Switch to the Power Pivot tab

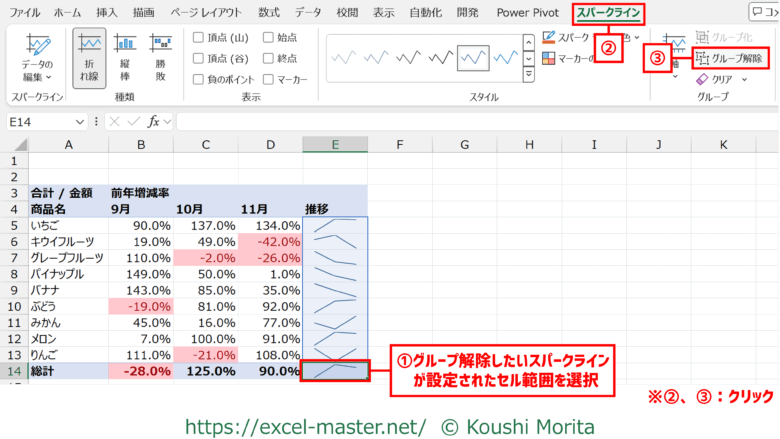(526, 13)
